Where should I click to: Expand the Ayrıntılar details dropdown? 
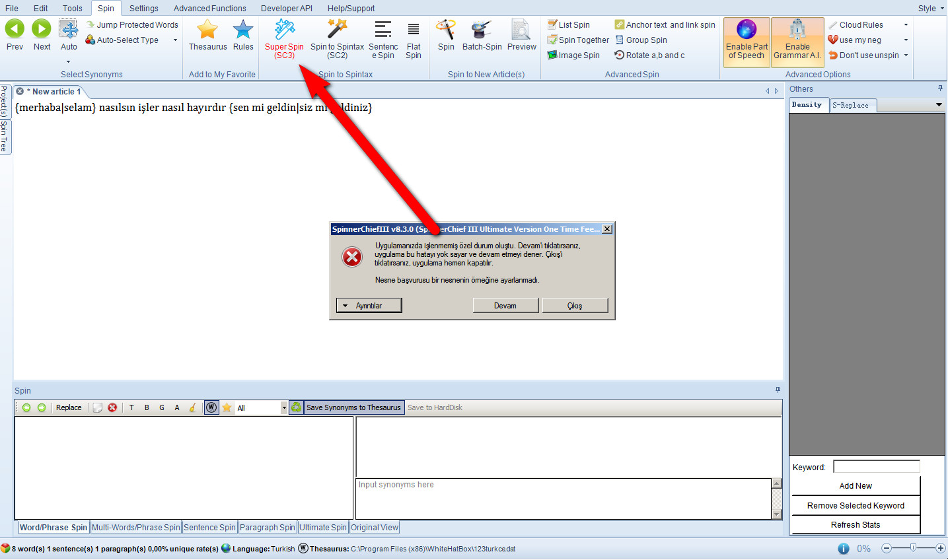click(x=369, y=305)
